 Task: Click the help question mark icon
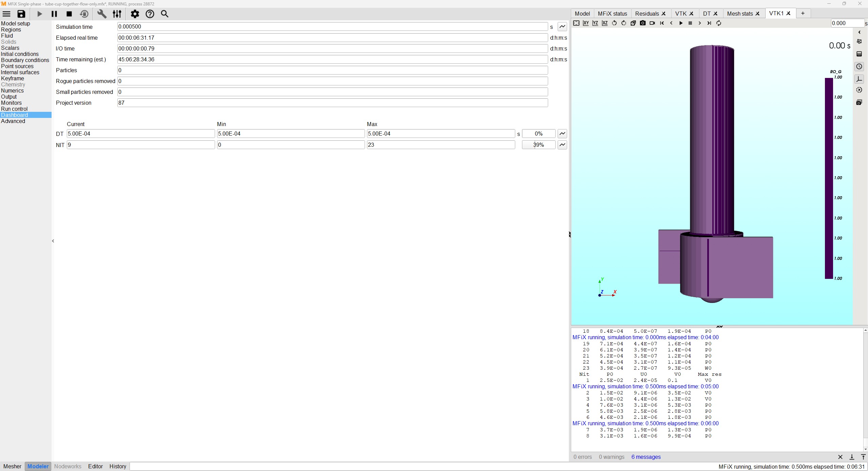point(150,14)
